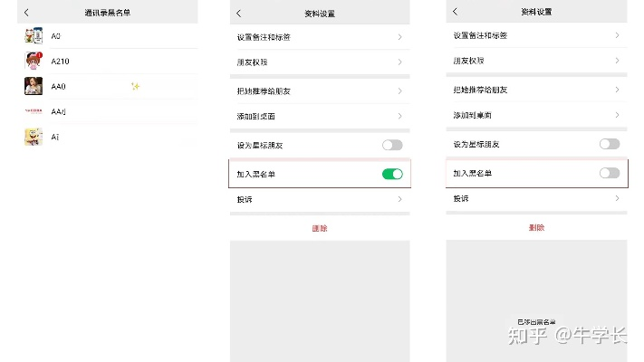Open 朋友权限 label on right screen

click(x=468, y=61)
